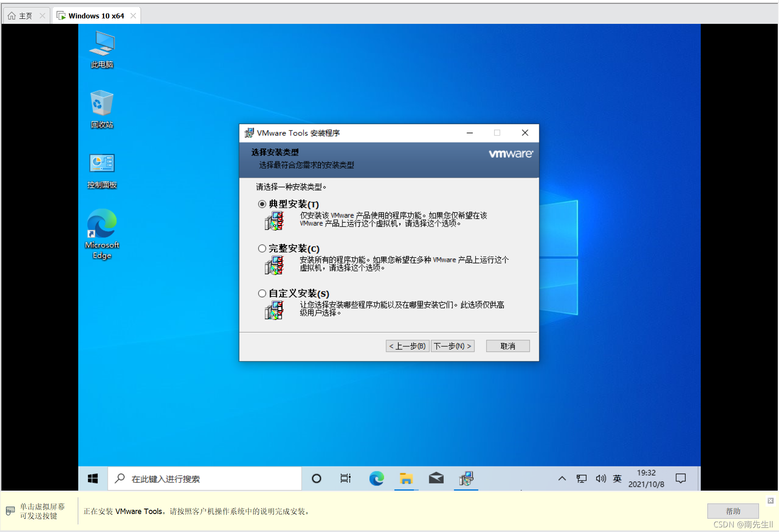Expand hidden system tray icons
779x532 pixels.
tap(562, 478)
